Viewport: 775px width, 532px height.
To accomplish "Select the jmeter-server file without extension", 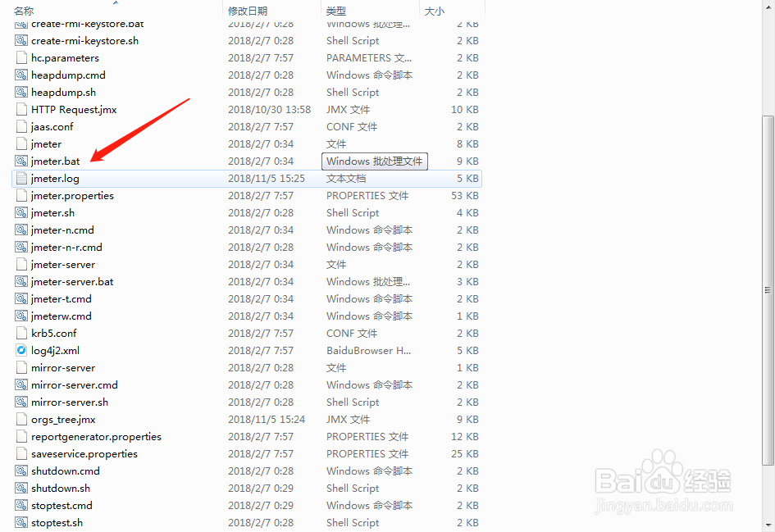I will coord(63,265).
